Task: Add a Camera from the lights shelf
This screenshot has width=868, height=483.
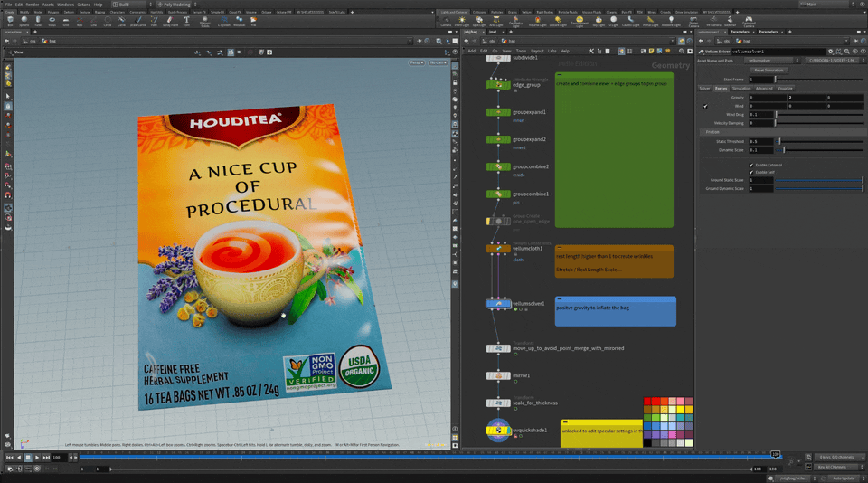Action: click(446, 21)
